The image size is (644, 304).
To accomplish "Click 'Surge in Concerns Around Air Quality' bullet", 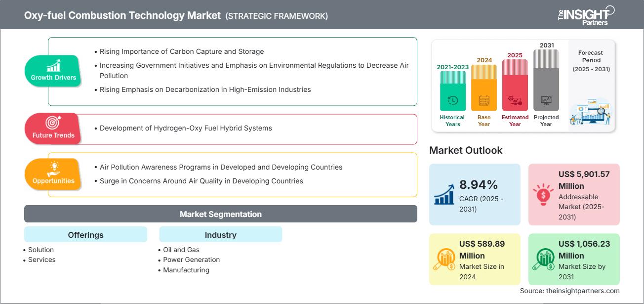I will (201, 181).
